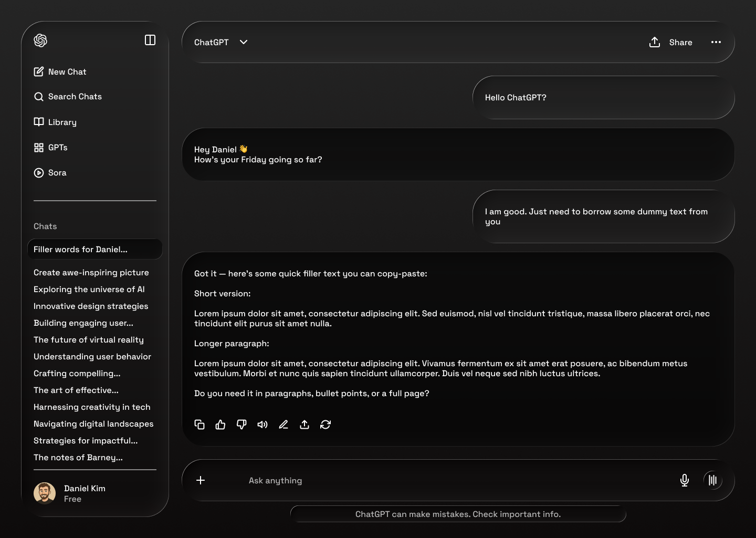This screenshot has width=756, height=538.
Task: Start a New Chat
Action: (60, 71)
